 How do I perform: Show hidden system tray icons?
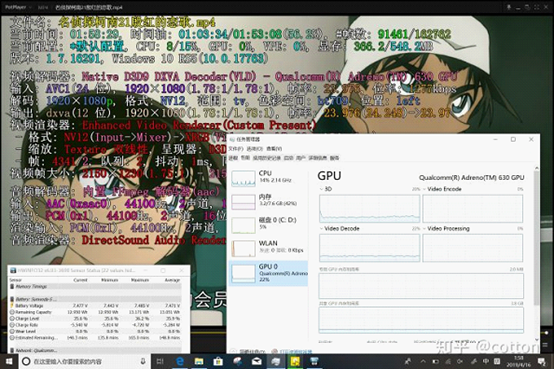(423, 361)
